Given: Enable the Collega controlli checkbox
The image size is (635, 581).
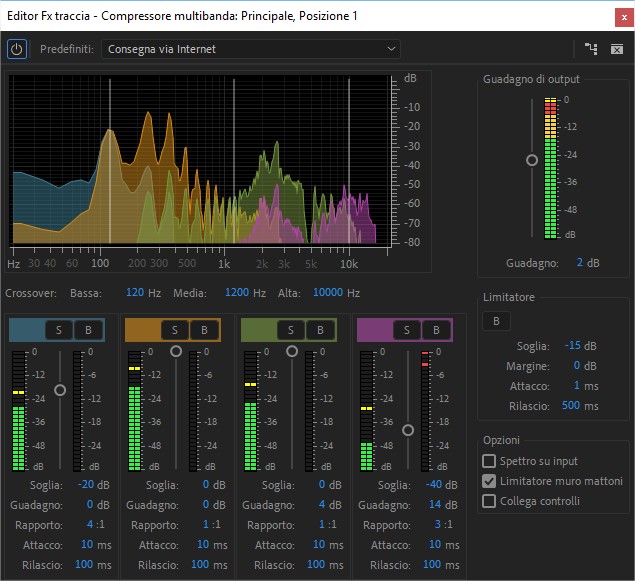Looking at the screenshot, I should [489, 501].
